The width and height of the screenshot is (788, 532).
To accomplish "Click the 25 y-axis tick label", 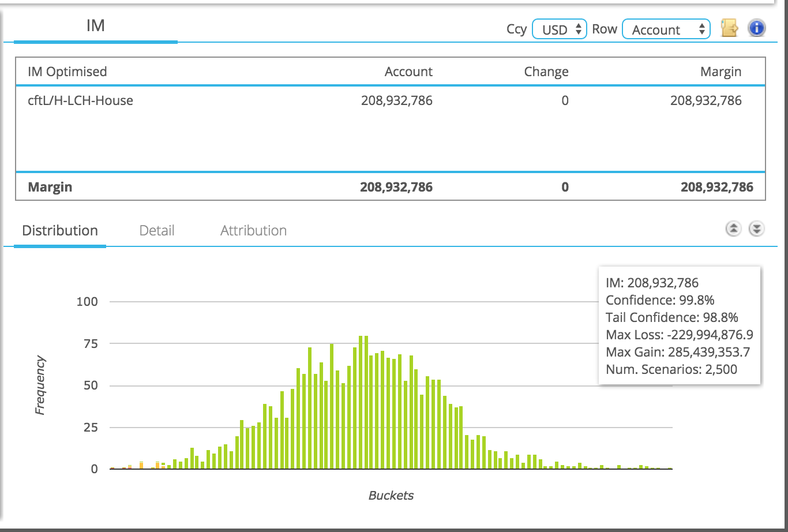I will (91, 428).
